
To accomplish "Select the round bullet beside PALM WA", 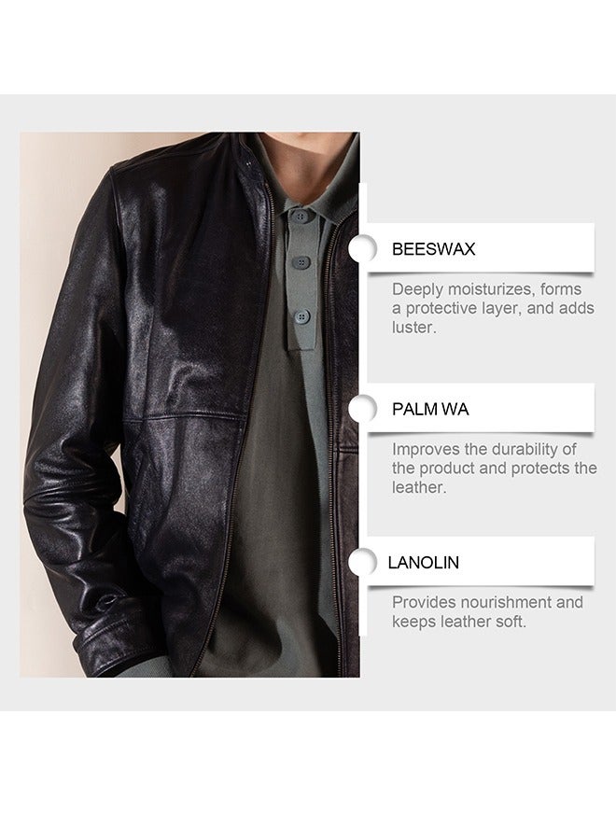I will tap(363, 410).
